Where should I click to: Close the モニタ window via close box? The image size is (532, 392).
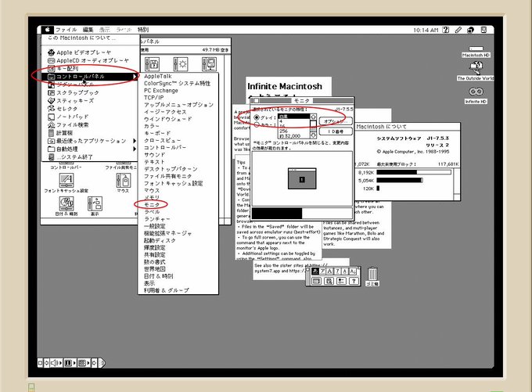tap(257, 101)
